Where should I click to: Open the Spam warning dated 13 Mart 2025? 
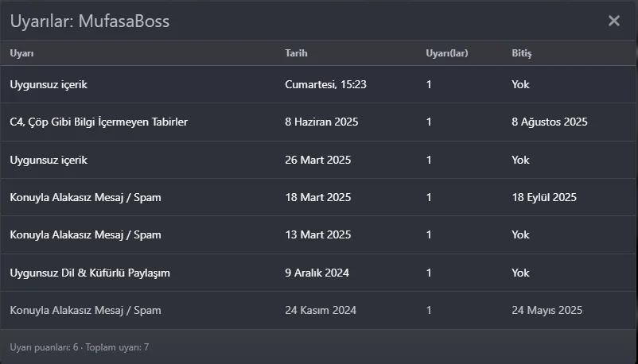click(85, 235)
